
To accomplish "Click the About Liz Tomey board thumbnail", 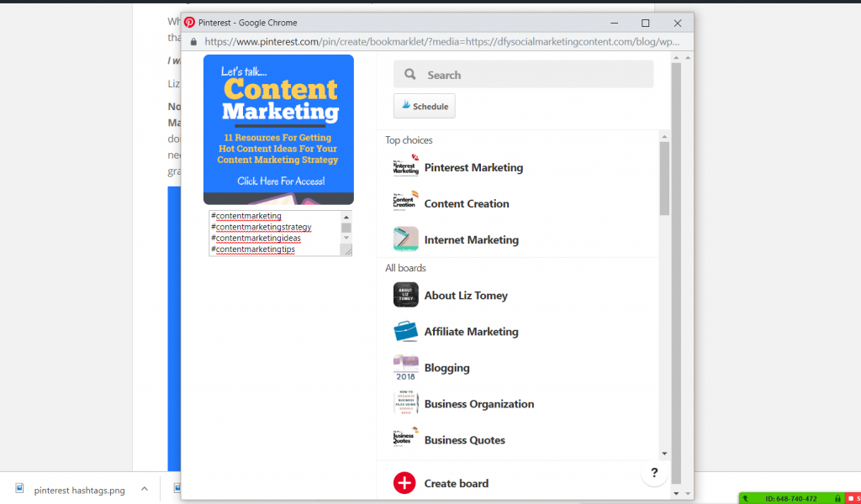I will coord(406,295).
